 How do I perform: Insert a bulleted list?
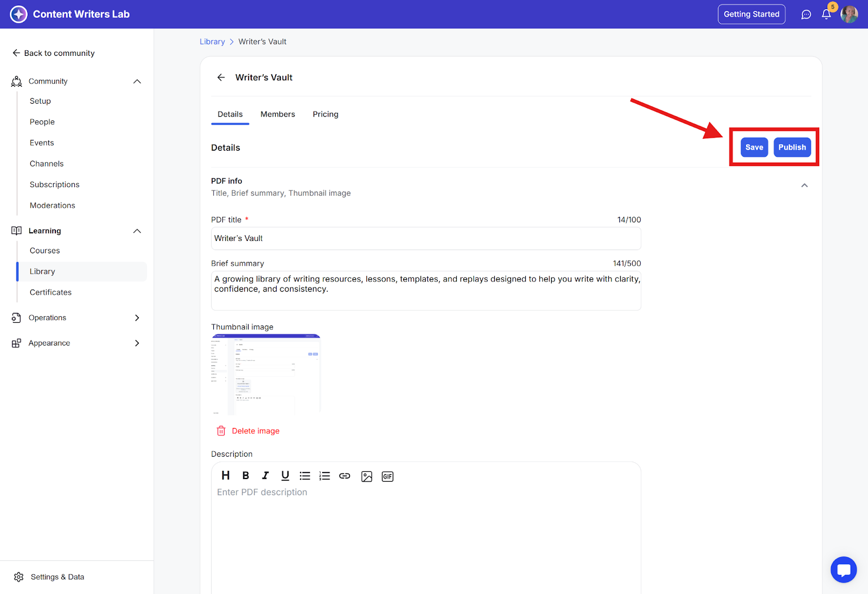pos(305,476)
